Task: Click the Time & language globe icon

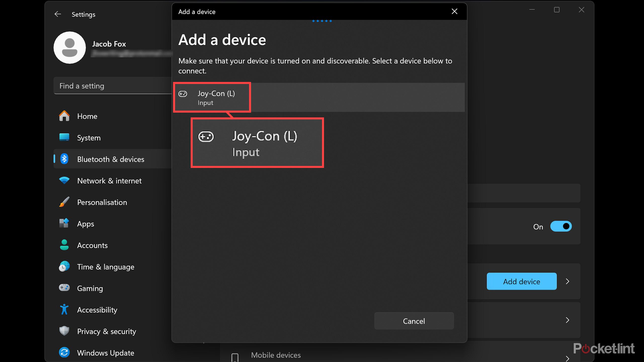Action: [64, 266]
